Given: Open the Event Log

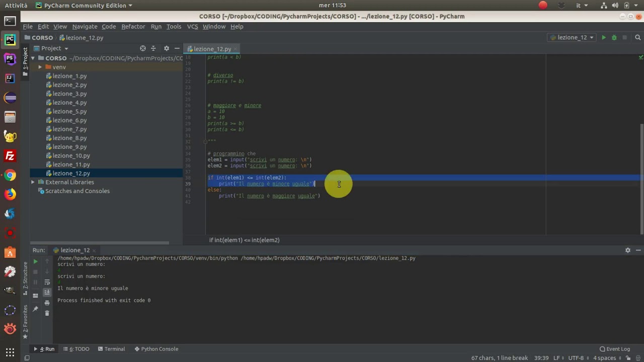Looking at the screenshot, I should pos(615,349).
